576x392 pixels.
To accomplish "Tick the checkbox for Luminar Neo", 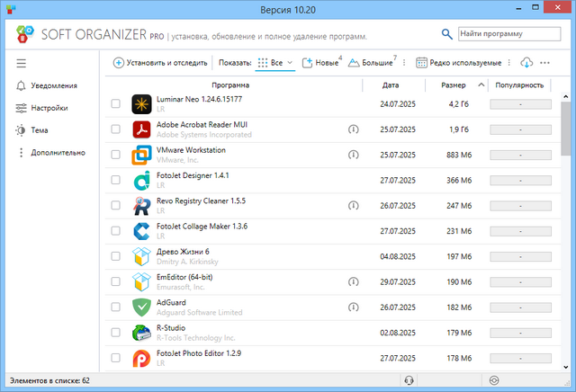I will coord(115,104).
